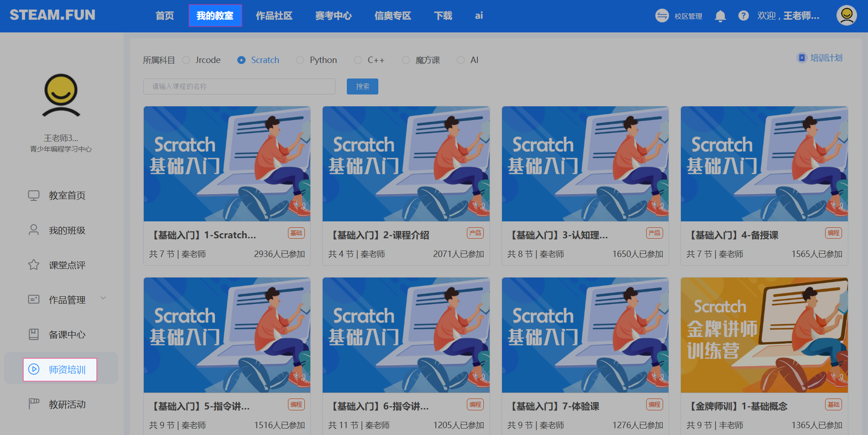Open the 作品社区 tab
The width and height of the screenshot is (868, 435).
pos(274,16)
